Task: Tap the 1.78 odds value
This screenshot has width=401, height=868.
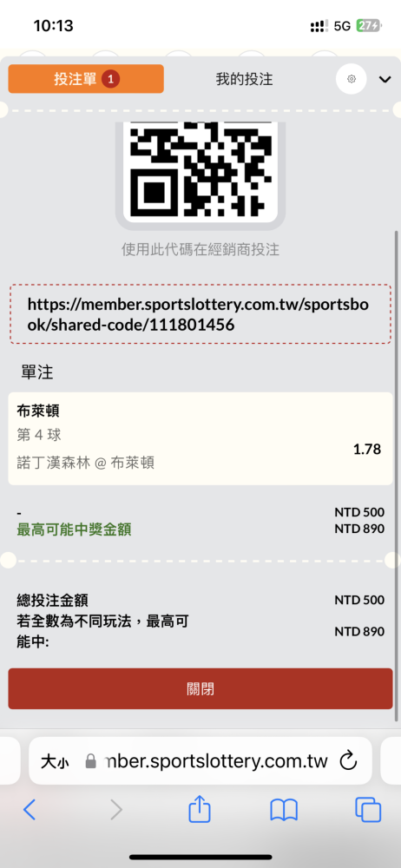Action: click(367, 449)
